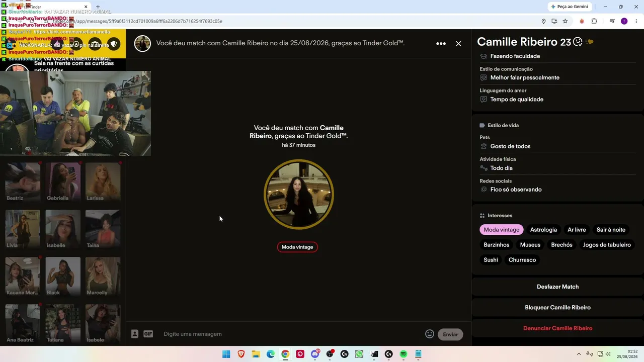Click the tinder.com address bar URL
This screenshot has width=644, height=362.
coord(138,21)
